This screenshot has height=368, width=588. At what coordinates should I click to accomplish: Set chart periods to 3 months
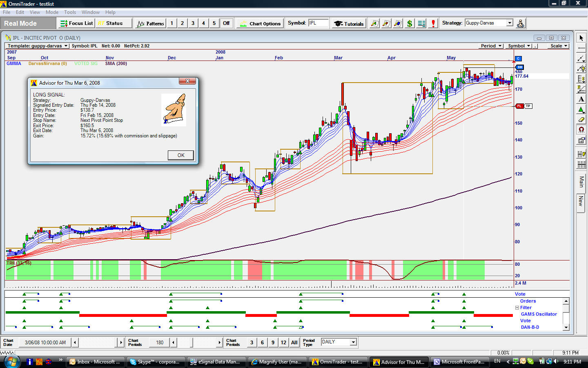tap(252, 342)
